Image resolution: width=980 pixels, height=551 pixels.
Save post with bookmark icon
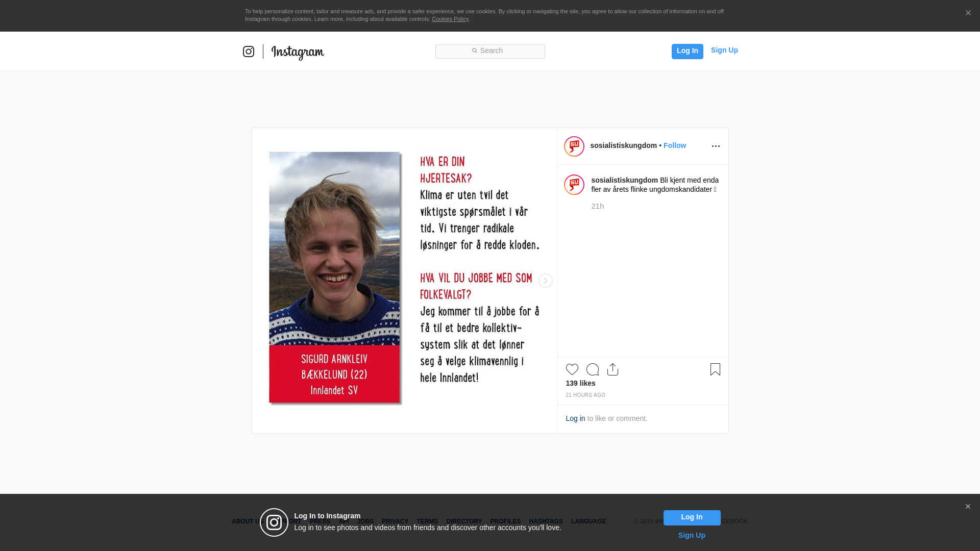tap(715, 369)
